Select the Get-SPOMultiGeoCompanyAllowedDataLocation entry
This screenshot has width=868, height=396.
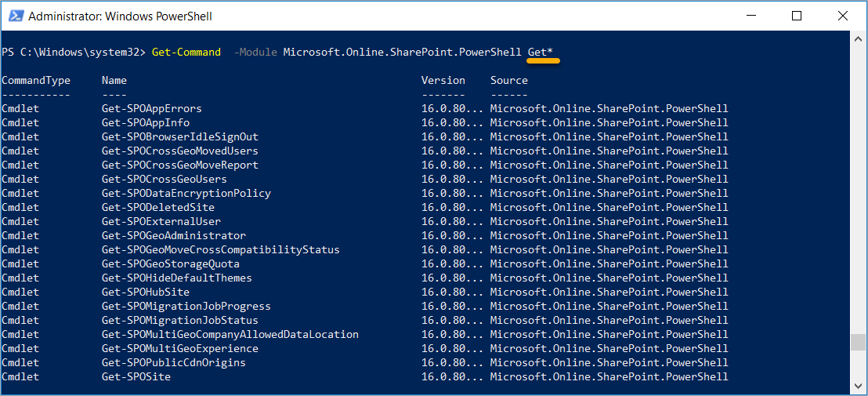click(230, 335)
